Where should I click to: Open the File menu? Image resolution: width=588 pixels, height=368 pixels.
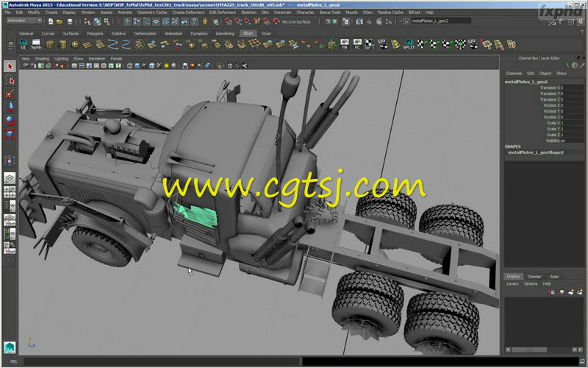click(x=7, y=13)
